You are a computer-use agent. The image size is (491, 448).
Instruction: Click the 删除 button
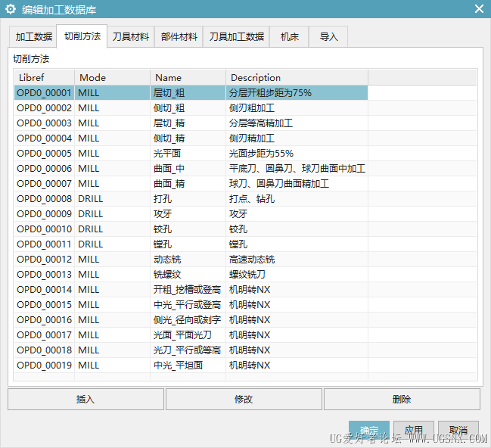pyautogui.click(x=402, y=399)
